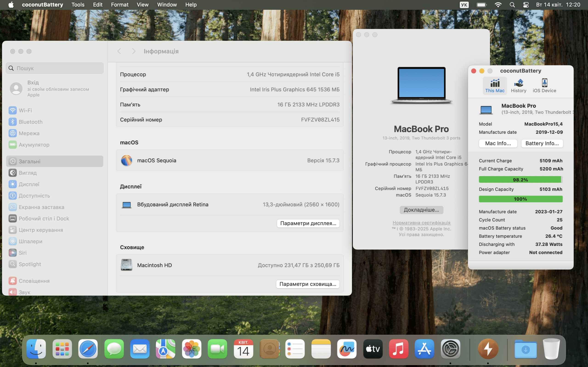Open the Tools menu
The height and width of the screenshot is (367, 588).
click(78, 5)
